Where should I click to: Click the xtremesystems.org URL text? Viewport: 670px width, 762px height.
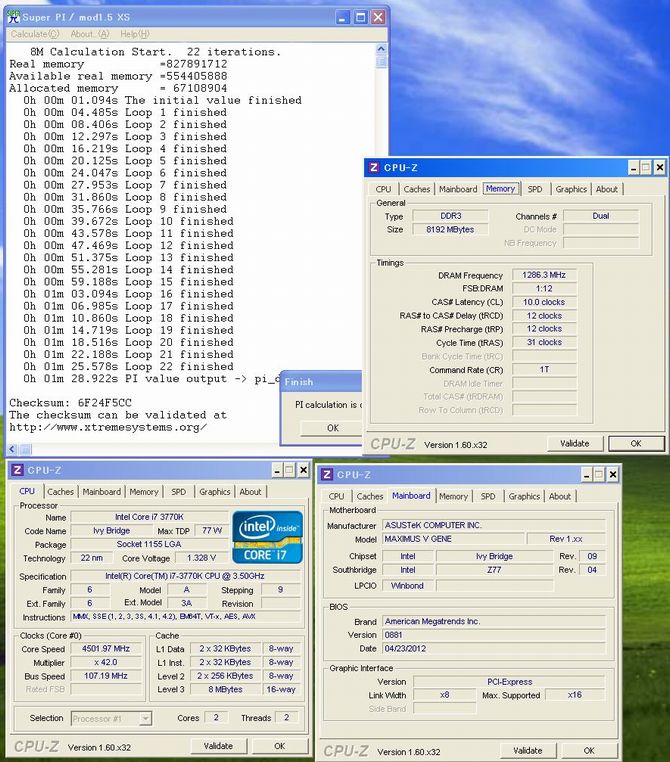[108, 428]
